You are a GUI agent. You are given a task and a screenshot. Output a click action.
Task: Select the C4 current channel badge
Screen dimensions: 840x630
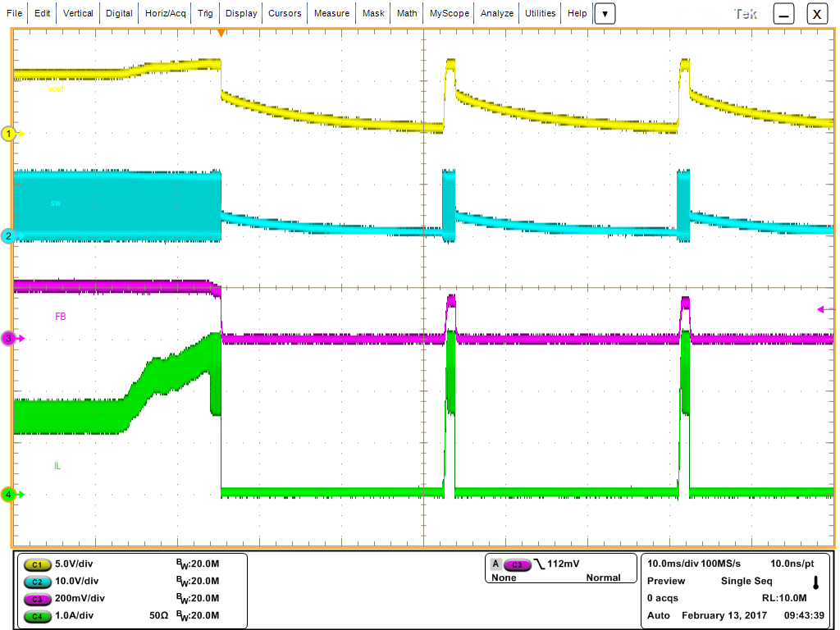[36, 616]
